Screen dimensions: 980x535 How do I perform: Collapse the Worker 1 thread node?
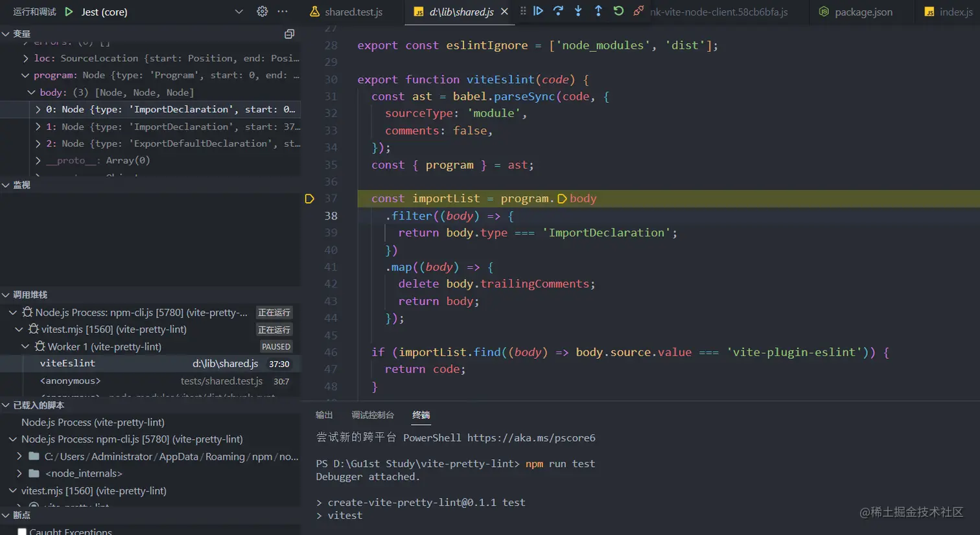(25, 347)
